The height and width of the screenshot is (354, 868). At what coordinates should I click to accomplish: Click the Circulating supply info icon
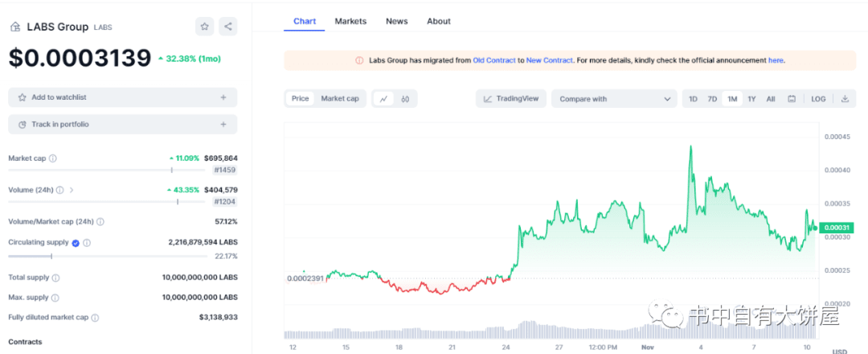pyautogui.click(x=87, y=243)
